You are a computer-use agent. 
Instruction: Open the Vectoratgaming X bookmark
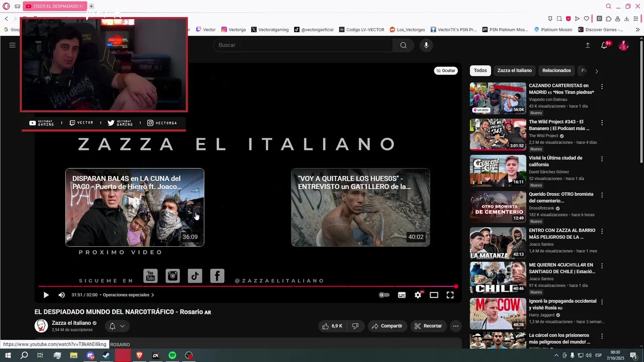270,30
